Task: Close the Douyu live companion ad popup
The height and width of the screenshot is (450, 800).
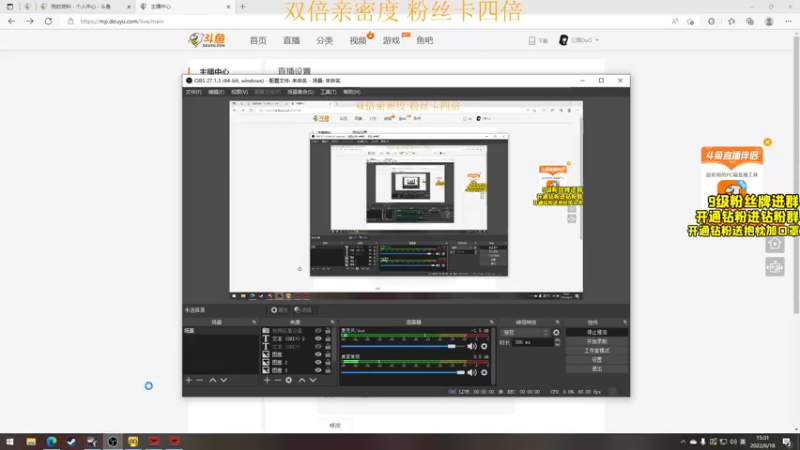Action: 767,142
